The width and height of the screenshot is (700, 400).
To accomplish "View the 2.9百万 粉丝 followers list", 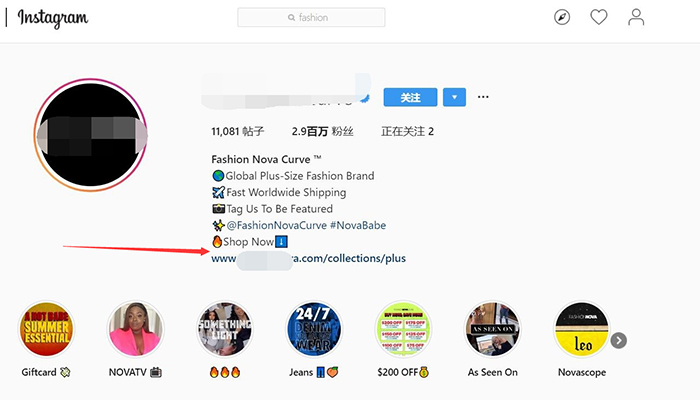I will click(322, 131).
